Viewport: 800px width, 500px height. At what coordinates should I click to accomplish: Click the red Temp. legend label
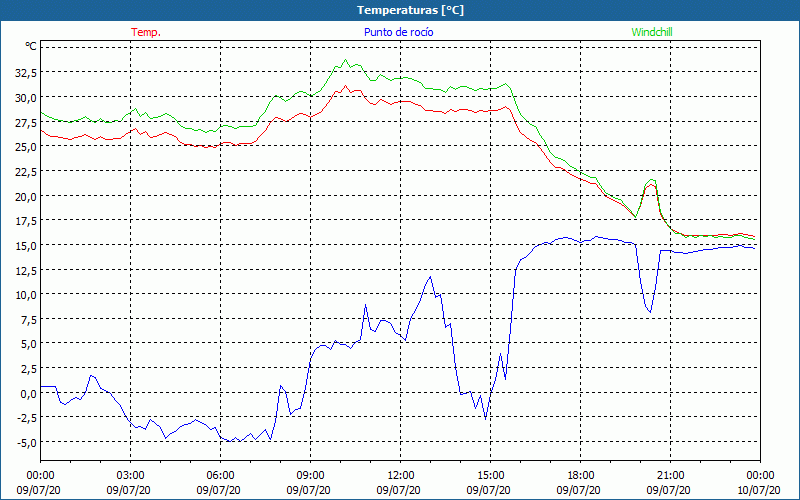pyautogui.click(x=146, y=32)
